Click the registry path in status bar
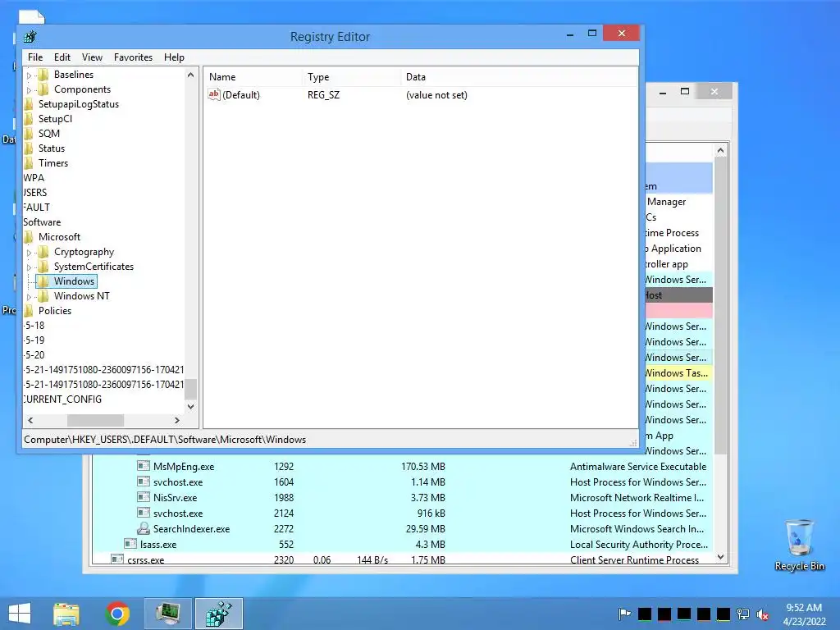Image resolution: width=840 pixels, height=630 pixels. pos(165,440)
